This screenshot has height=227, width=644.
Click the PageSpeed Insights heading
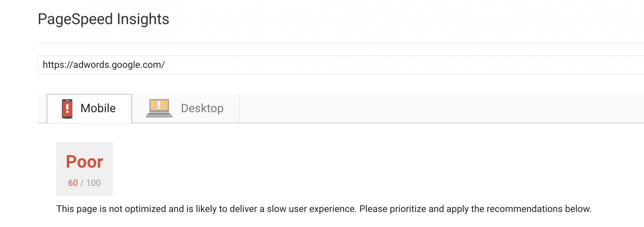pyautogui.click(x=103, y=19)
